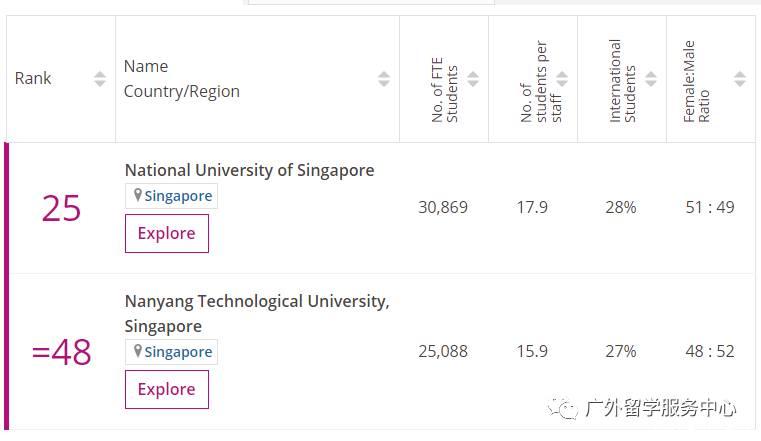Open Singapore country link under Nanyang
Viewport: 761px width, 441px height.
click(x=178, y=352)
